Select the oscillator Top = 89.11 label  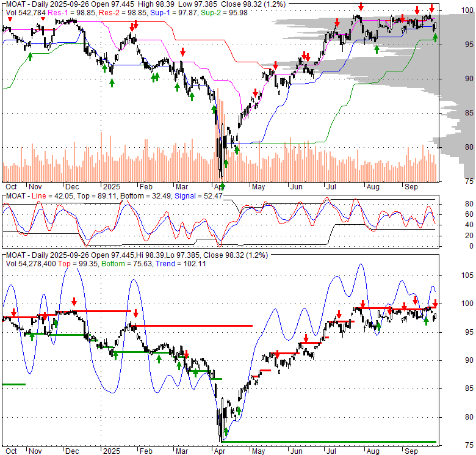point(96,196)
